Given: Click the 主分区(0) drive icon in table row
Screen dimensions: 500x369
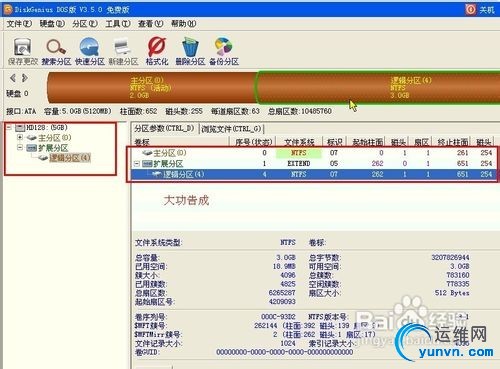Looking at the screenshot, I should (x=147, y=153).
